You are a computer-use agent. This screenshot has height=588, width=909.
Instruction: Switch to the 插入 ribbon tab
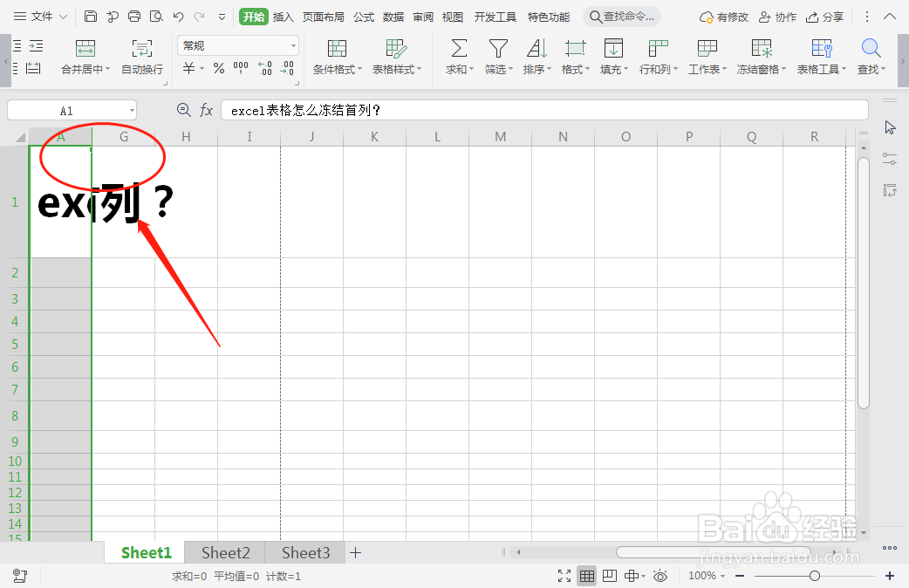point(283,17)
